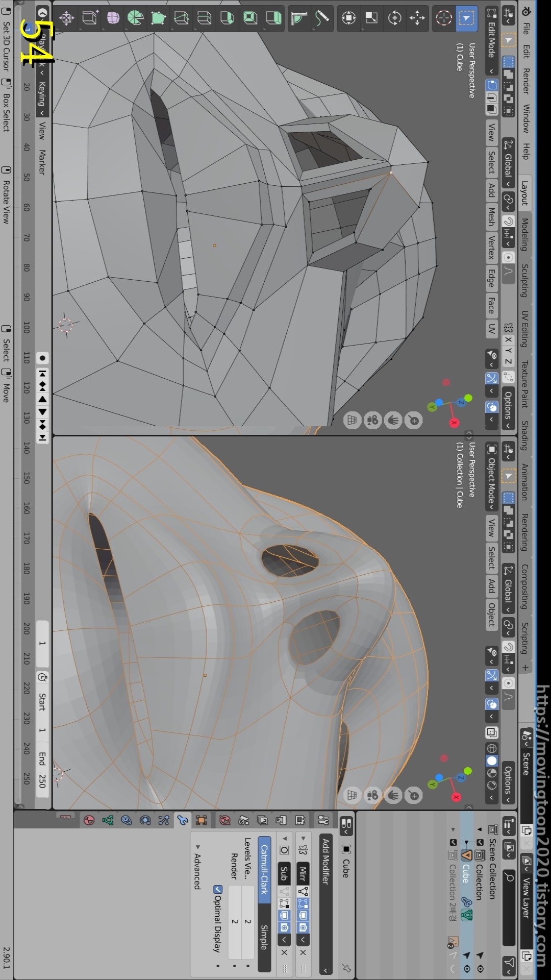This screenshot has width=551, height=980.
Task: Remove the Sub modifier with X
Action: click(284, 952)
